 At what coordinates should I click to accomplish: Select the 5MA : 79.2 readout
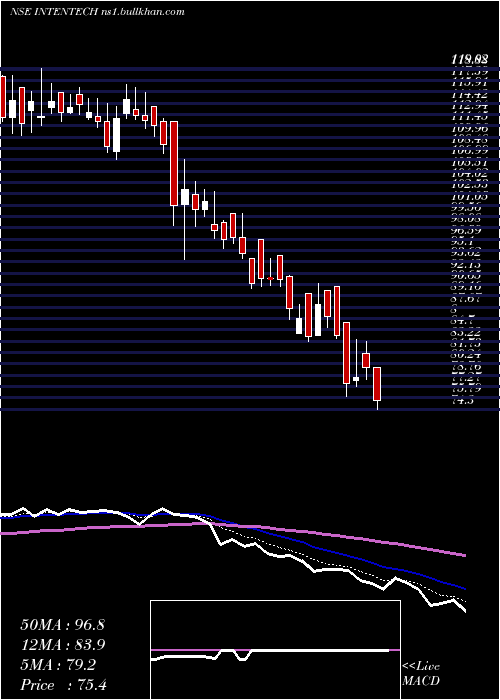(58, 665)
